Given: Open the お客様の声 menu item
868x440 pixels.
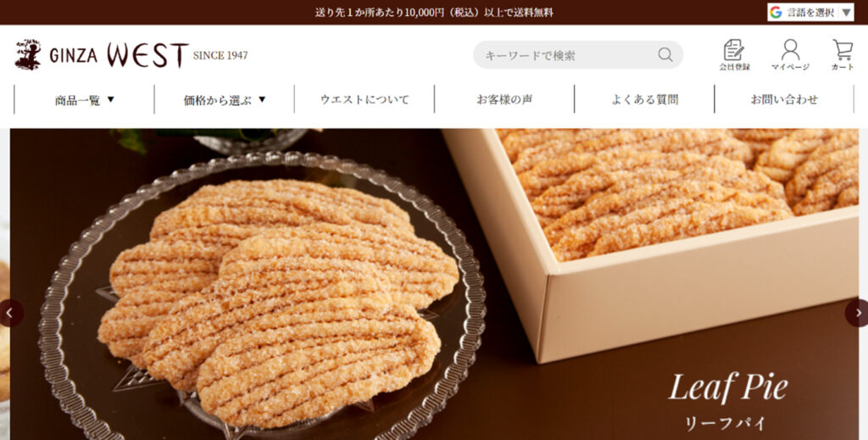Looking at the screenshot, I should pos(504,100).
